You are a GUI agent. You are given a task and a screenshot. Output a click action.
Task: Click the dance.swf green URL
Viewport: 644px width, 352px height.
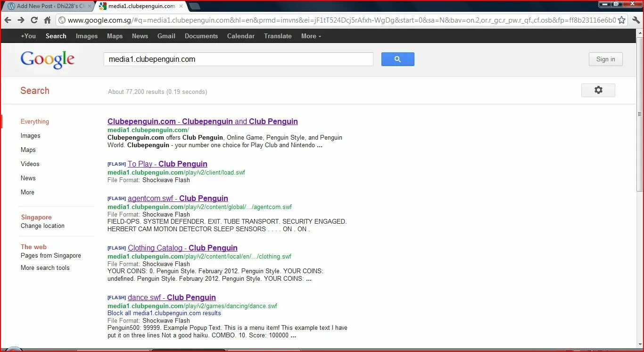[x=192, y=306]
